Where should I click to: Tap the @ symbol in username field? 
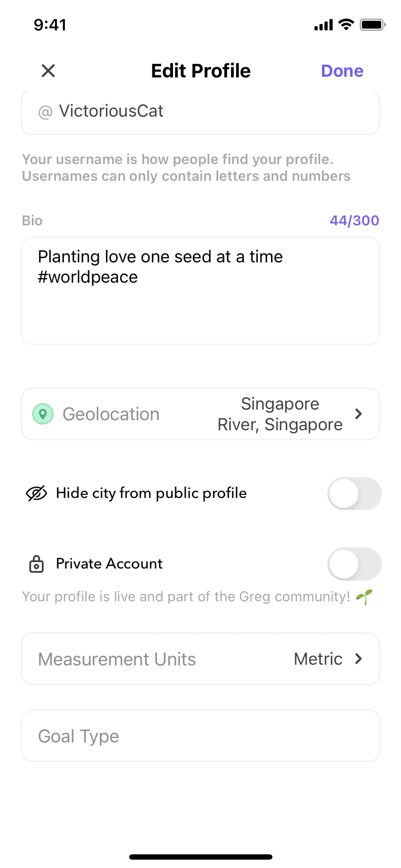pos(46,112)
